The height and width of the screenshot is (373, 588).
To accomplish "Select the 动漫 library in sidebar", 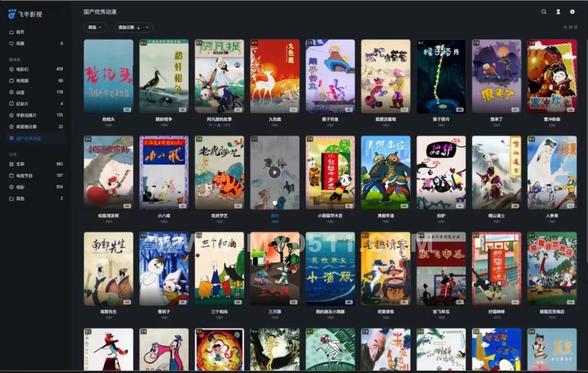I will 20,92.
